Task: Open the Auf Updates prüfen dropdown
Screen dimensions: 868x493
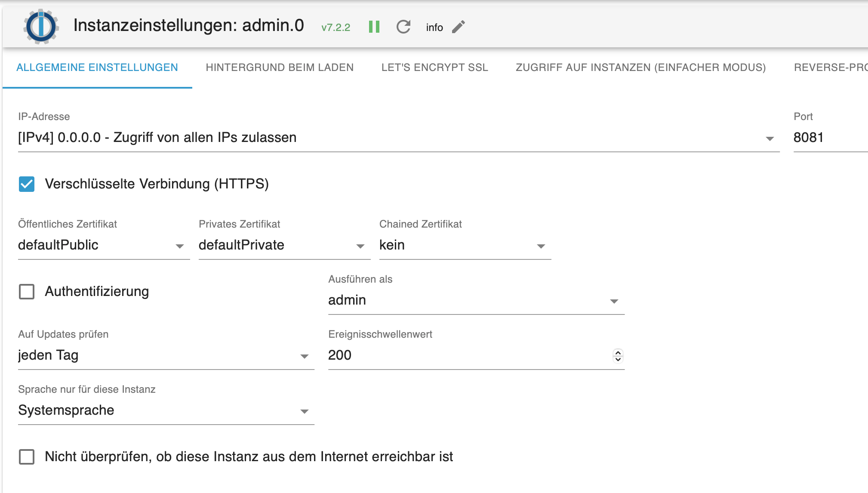Action: 166,355
